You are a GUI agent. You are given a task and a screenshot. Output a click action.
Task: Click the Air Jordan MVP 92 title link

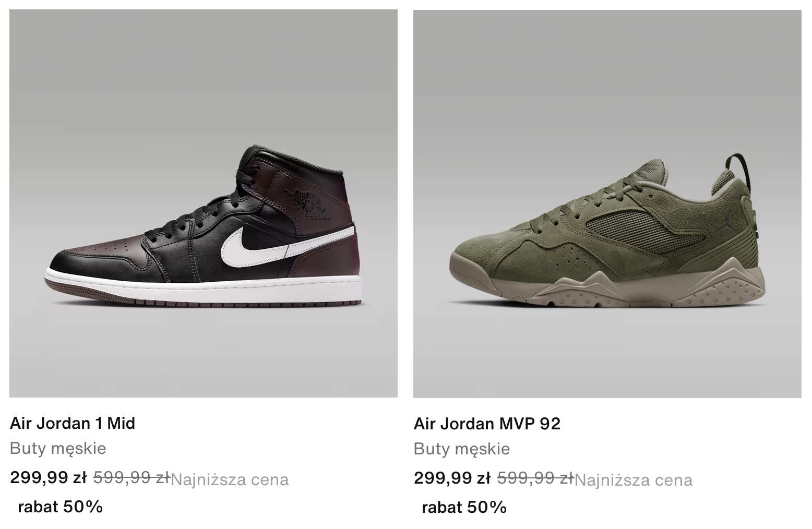pyautogui.click(x=487, y=424)
